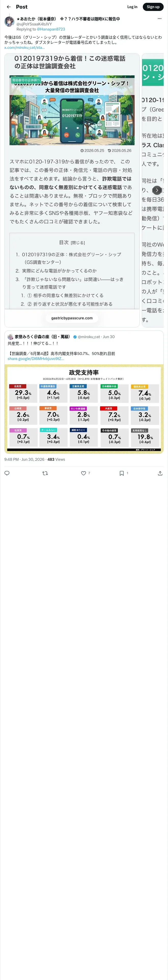The image size is (168, 980).
Task: Click the gastricbypasscure.com source link
Action: [x=72, y=318]
